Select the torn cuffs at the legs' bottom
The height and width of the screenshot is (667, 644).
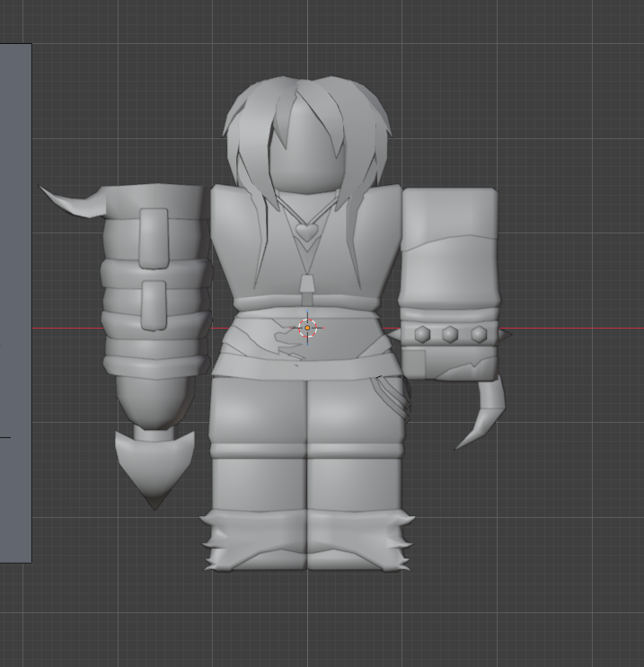tap(307, 541)
